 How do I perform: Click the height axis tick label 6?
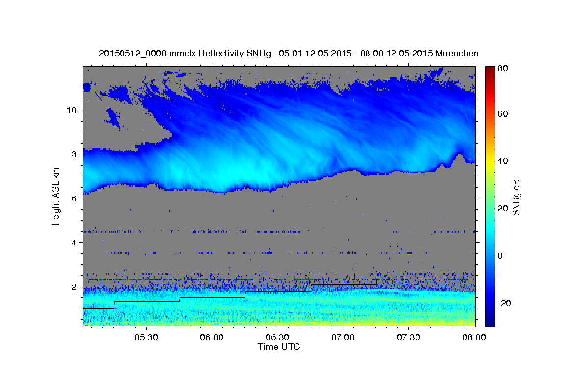[x=74, y=198]
